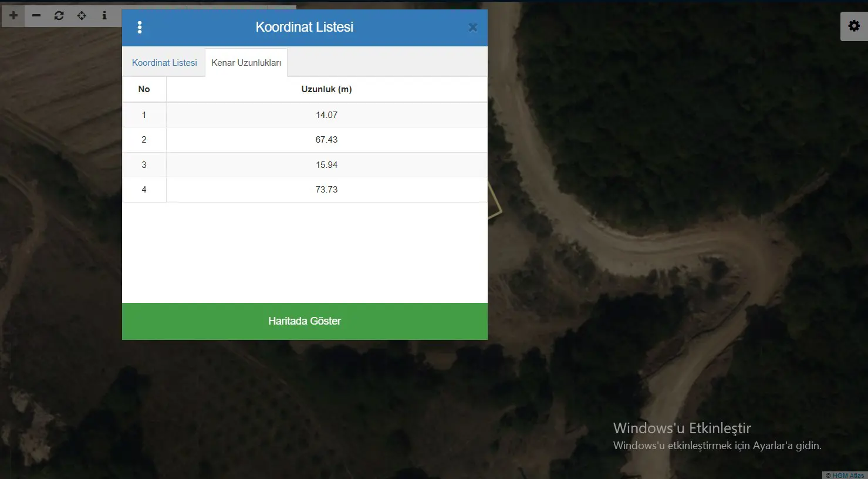This screenshot has width=868, height=479.
Task: Open the info icon in map toolbar
Action: click(104, 16)
